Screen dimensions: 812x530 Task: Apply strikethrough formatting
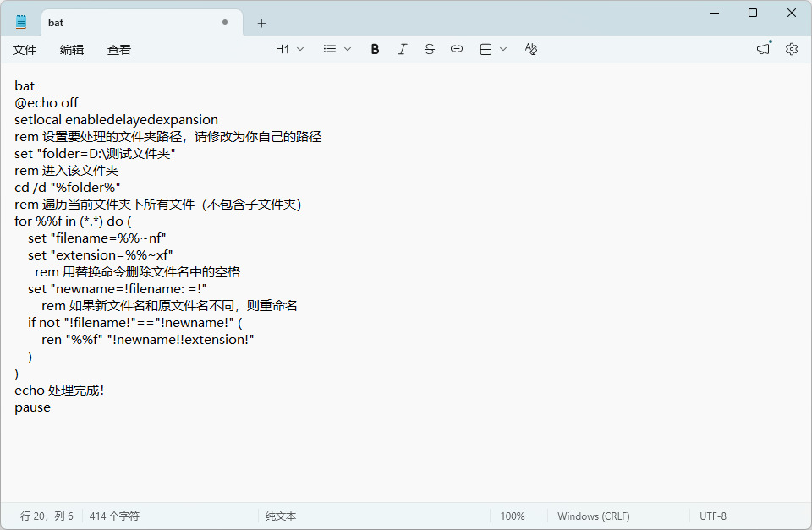coord(430,49)
